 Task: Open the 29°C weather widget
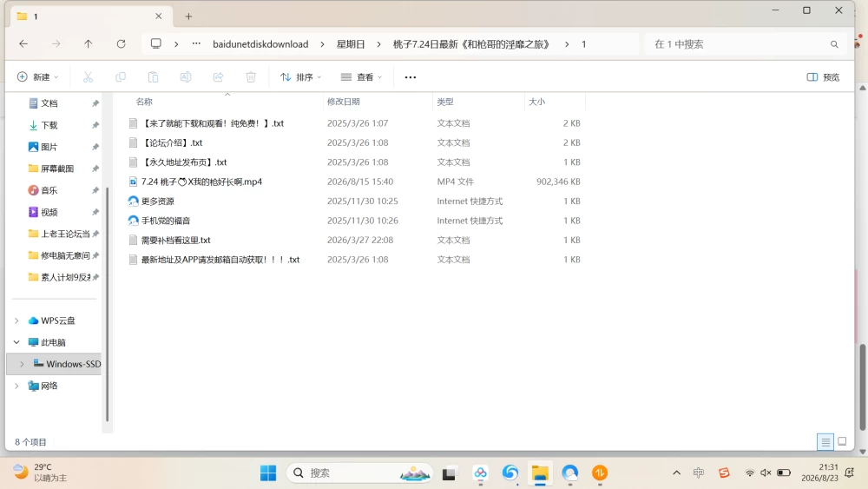pyautogui.click(x=40, y=472)
